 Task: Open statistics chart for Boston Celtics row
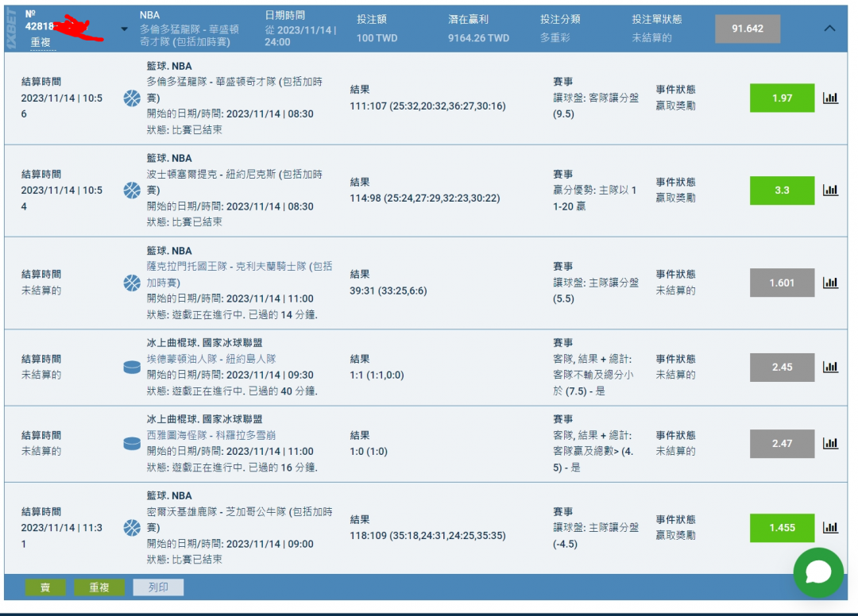[x=830, y=191]
